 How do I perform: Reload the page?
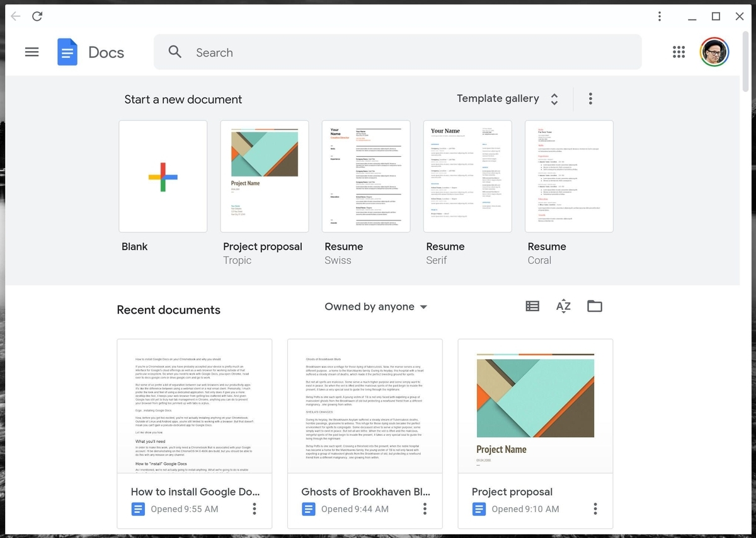(37, 16)
